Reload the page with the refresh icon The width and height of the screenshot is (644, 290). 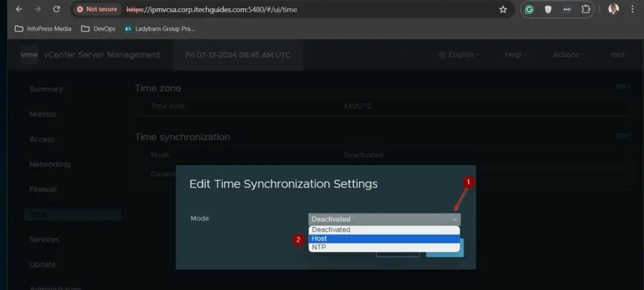click(57, 9)
